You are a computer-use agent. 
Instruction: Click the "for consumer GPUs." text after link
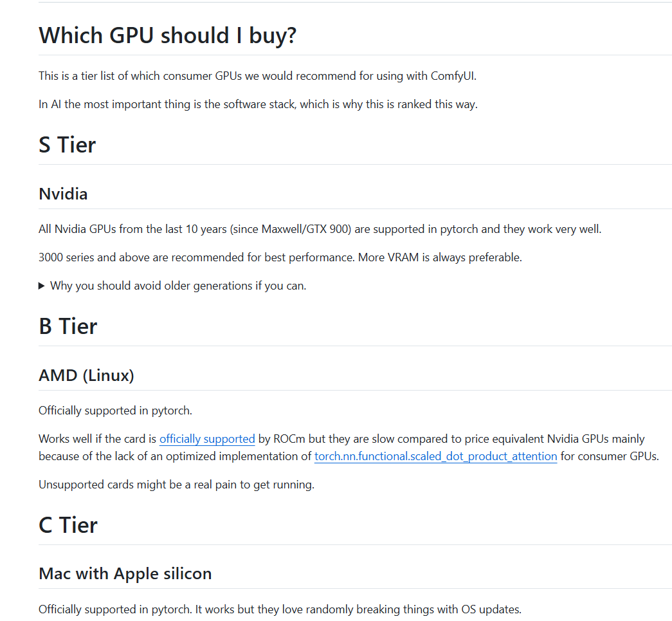pyautogui.click(x=610, y=456)
